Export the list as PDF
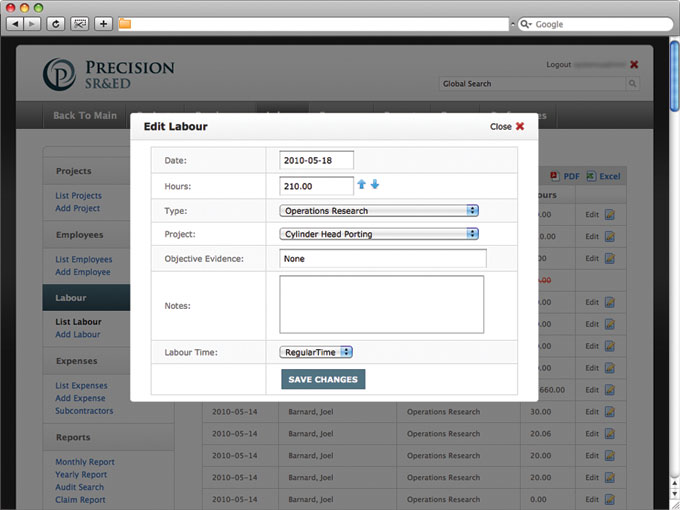This screenshot has height=510, width=680. [565, 176]
